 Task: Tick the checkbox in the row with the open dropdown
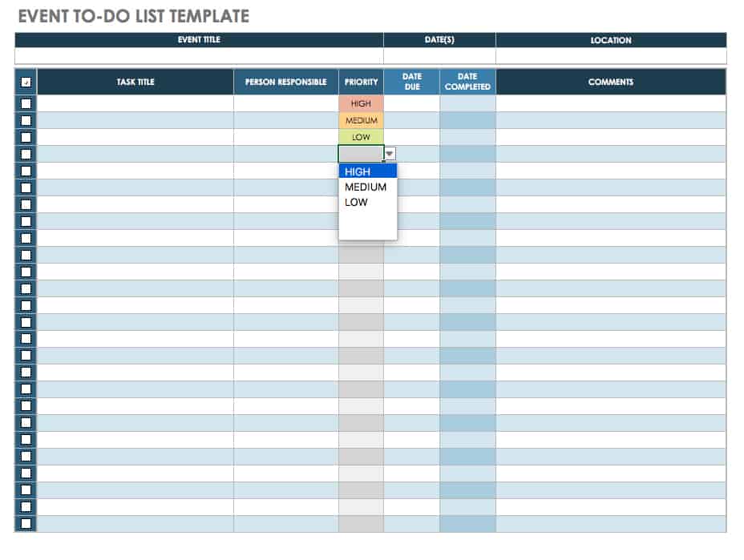(26, 154)
